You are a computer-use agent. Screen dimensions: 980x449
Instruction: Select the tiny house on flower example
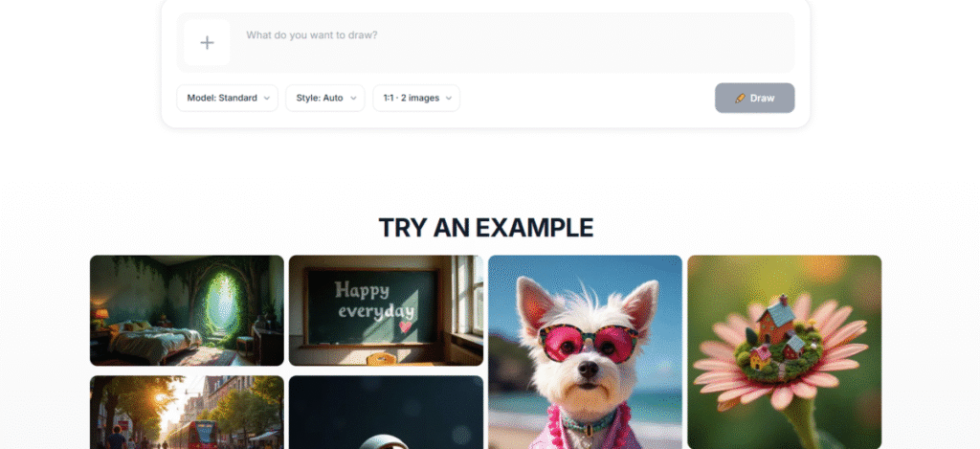point(784,351)
